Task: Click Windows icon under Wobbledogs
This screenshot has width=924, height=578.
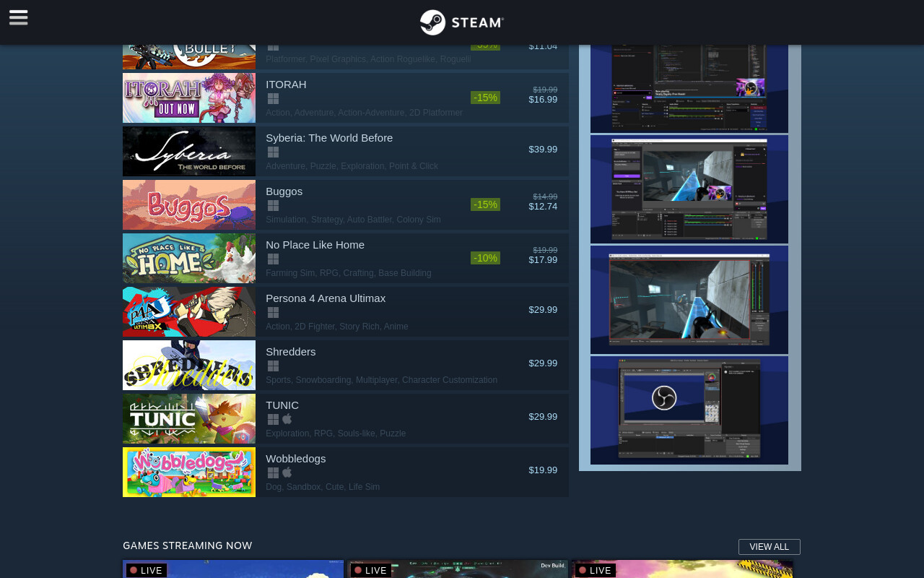Action: point(273,473)
